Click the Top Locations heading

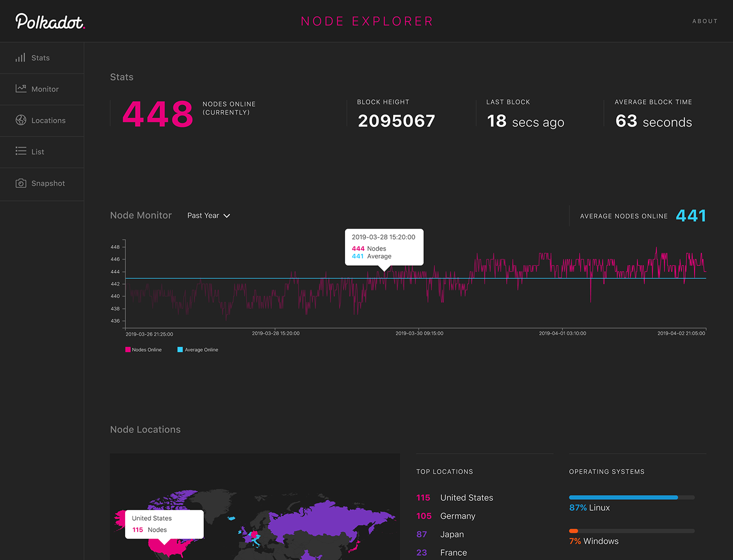tap(445, 472)
